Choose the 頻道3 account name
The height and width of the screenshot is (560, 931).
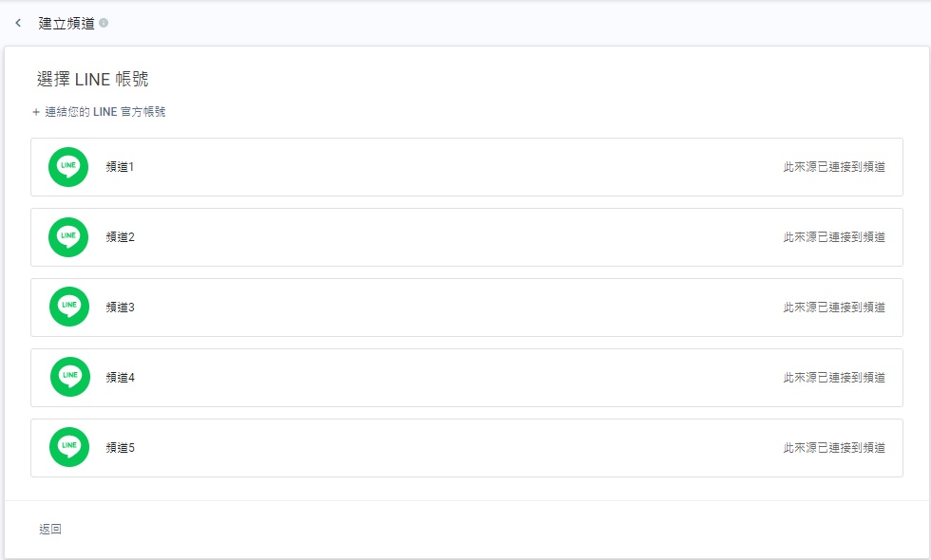pos(121,308)
